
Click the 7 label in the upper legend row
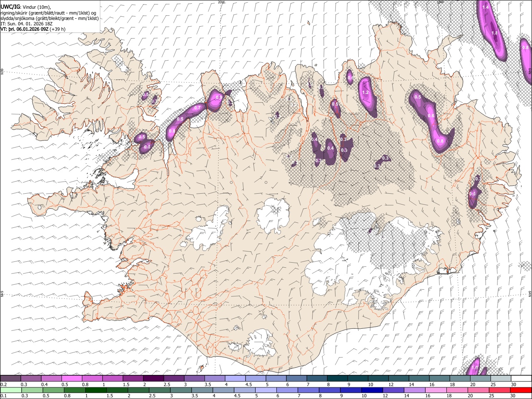point(309,384)
